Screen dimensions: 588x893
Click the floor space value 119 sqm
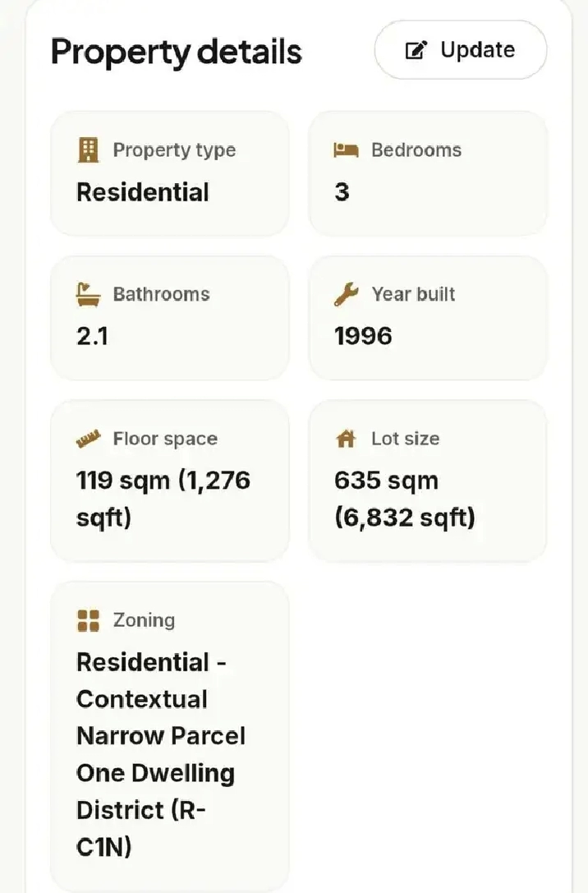click(x=163, y=499)
